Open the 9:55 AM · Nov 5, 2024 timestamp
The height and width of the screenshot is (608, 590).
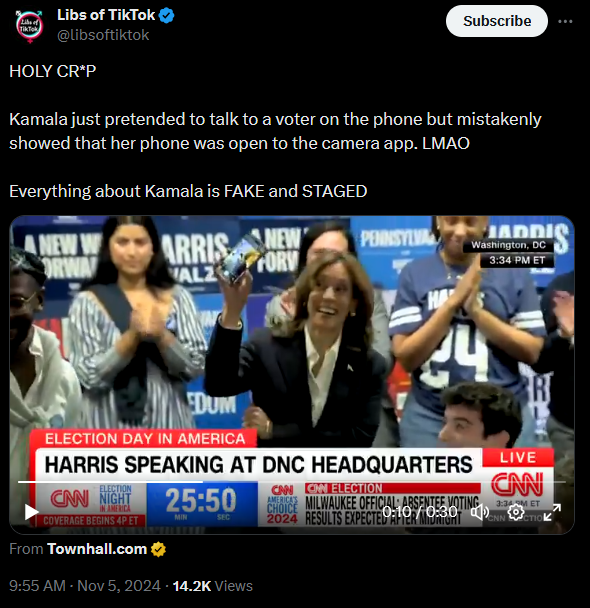(85, 586)
